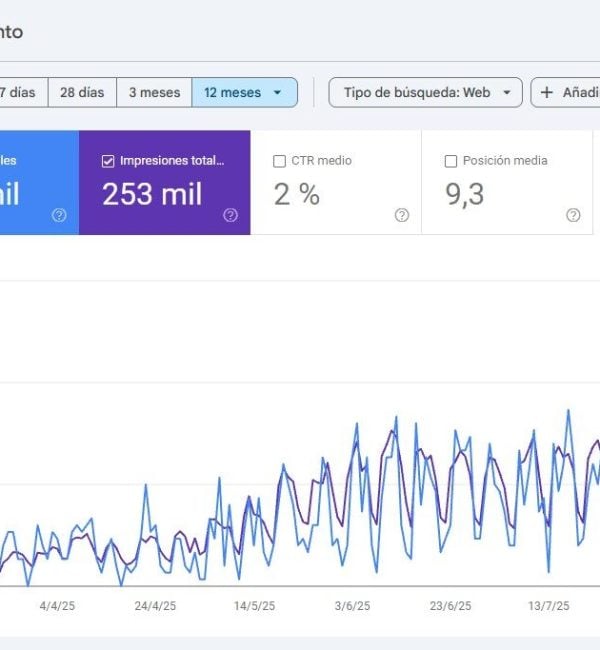
Task: Click the 3/6/25 date label on axis
Action: point(352,606)
